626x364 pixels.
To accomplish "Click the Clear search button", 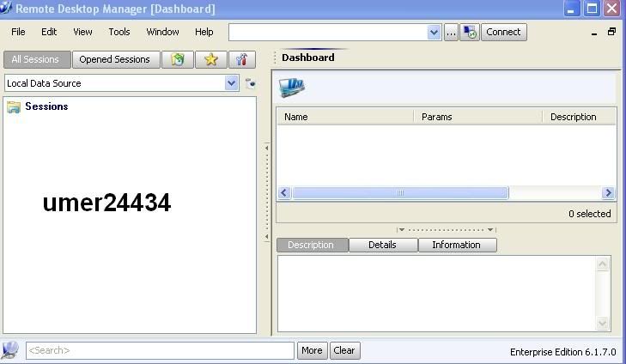I will click(344, 350).
